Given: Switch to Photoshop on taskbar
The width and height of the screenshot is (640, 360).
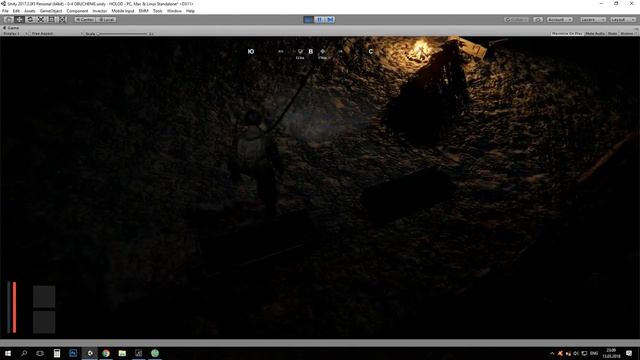Looking at the screenshot, I should (x=73, y=353).
